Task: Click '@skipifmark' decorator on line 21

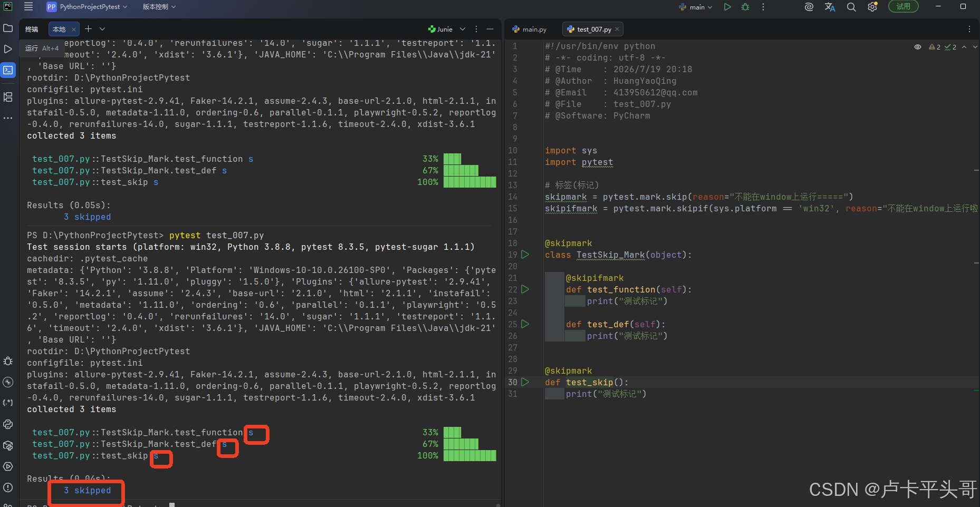Action: (x=594, y=278)
